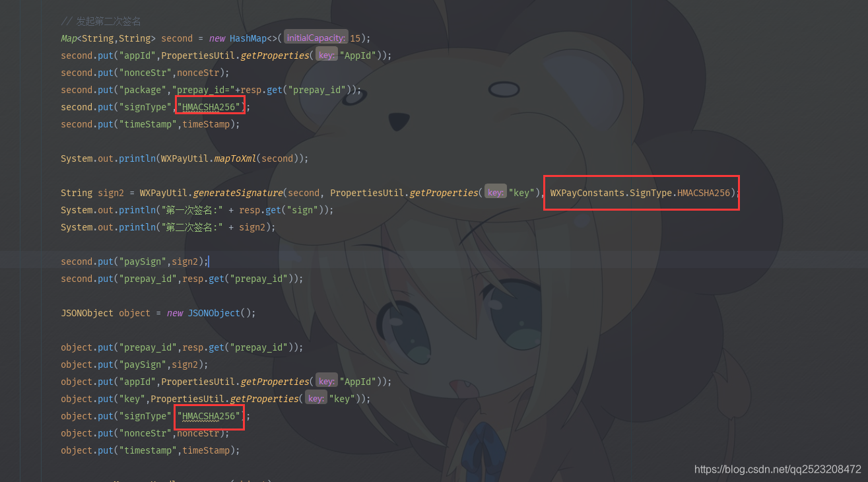Click WXPayConstants.SignType.HMACSHA256 argument
Viewport: 868px width, 482px height.
pos(640,193)
